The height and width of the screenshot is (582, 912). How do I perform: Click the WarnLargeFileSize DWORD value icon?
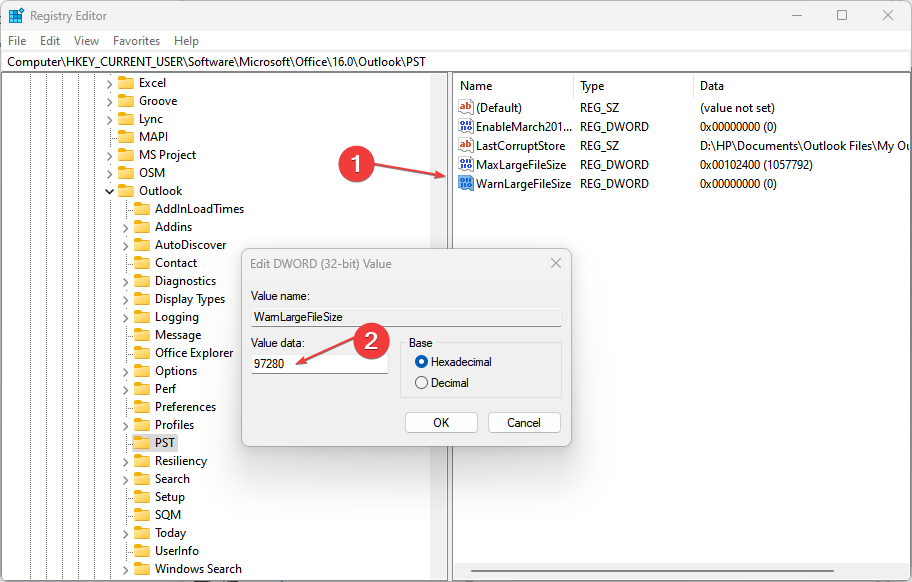pos(466,184)
